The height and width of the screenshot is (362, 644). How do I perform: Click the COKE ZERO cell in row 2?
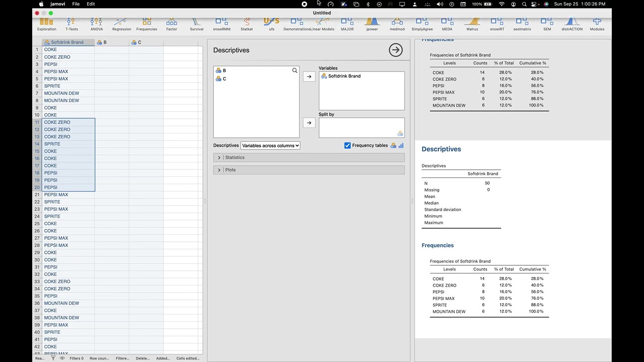(x=68, y=57)
